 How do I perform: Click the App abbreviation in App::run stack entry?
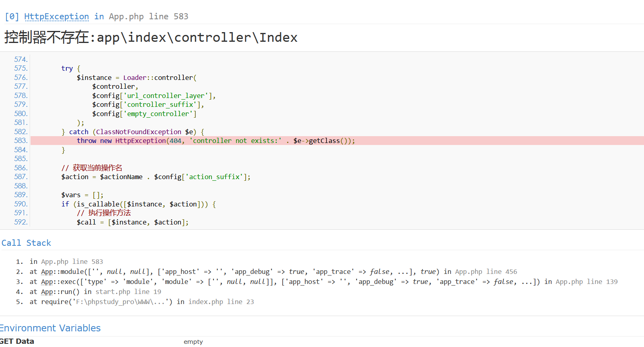(x=47, y=292)
